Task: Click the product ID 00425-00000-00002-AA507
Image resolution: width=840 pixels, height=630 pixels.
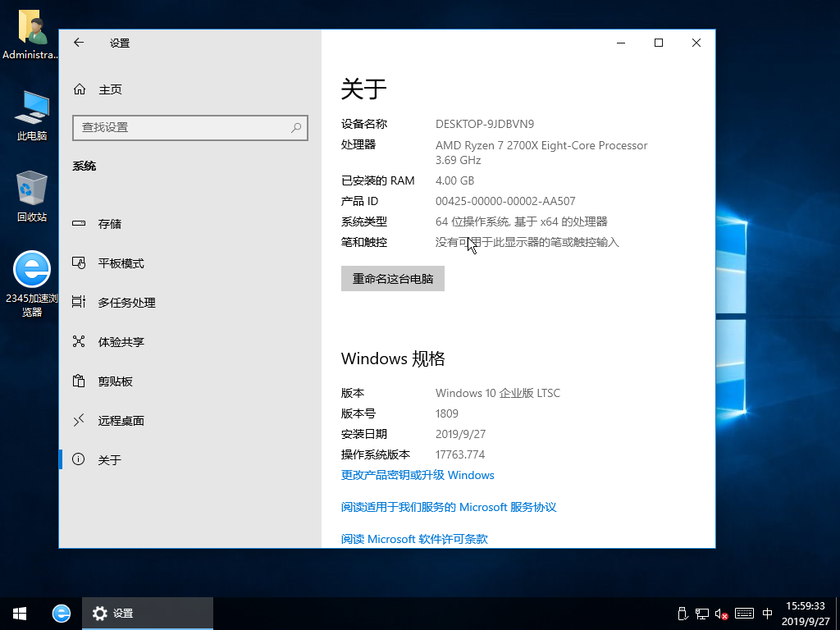Action: [505, 202]
